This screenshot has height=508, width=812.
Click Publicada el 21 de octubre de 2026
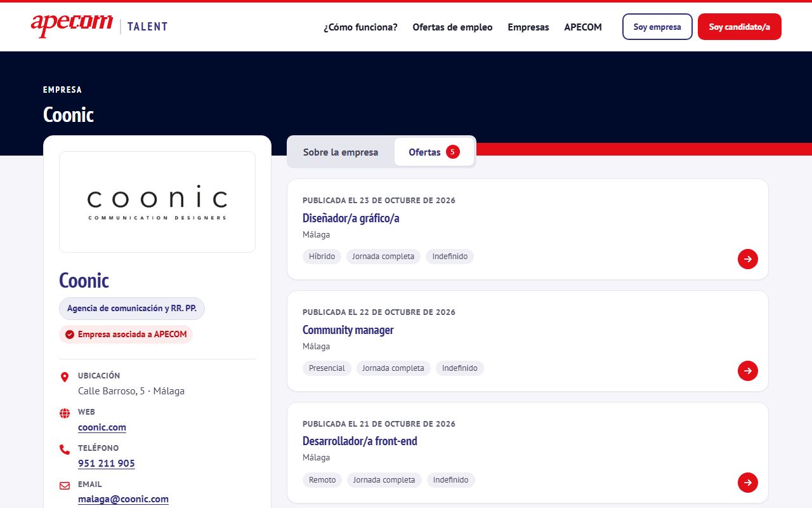click(379, 424)
